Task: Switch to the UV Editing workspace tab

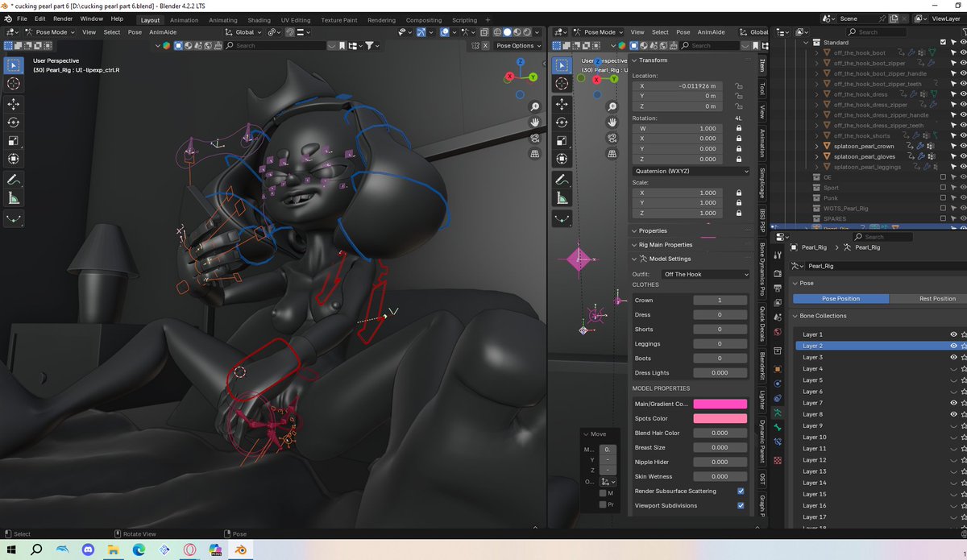Action: coord(296,20)
